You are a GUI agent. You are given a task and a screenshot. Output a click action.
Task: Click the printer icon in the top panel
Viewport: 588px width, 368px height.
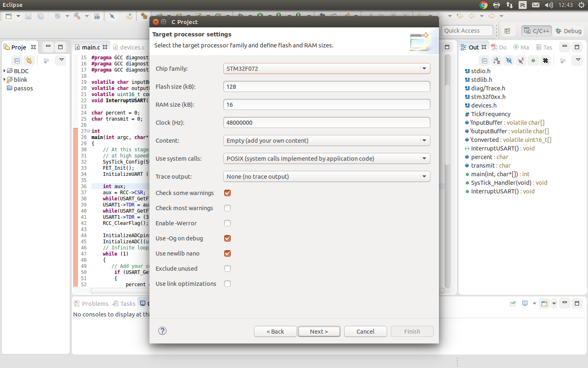(x=497, y=5)
